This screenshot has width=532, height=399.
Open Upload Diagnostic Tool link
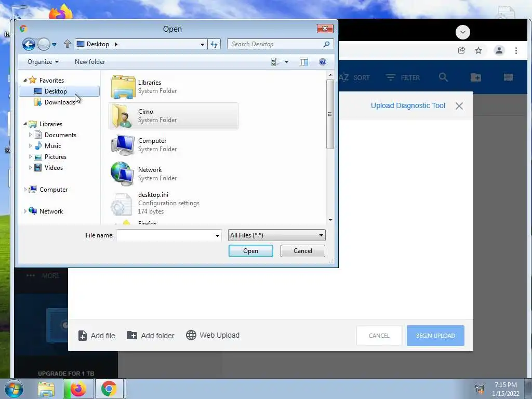pyautogui.click(x=408, y=105)
